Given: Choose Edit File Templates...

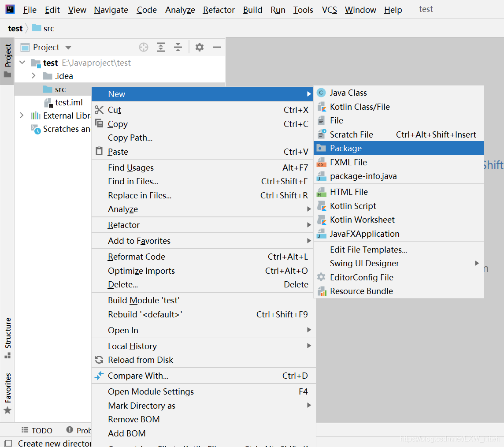Looking at the screenshot, I should point(399,250).
